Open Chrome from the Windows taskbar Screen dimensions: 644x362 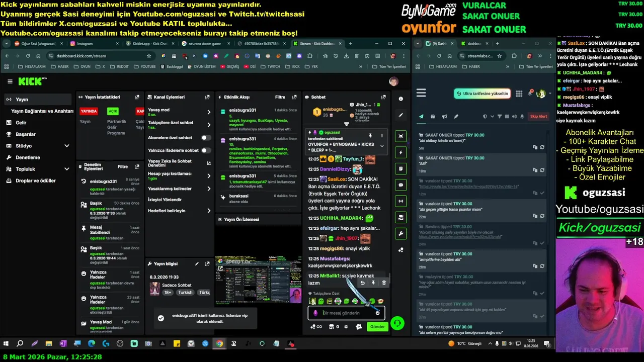(219, 344)
